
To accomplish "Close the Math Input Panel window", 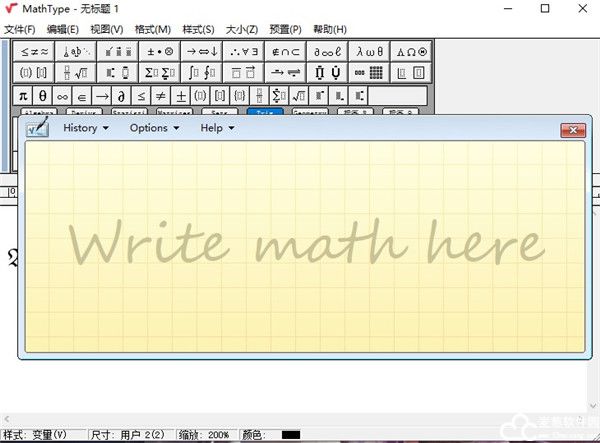I will tap(572, 129).
